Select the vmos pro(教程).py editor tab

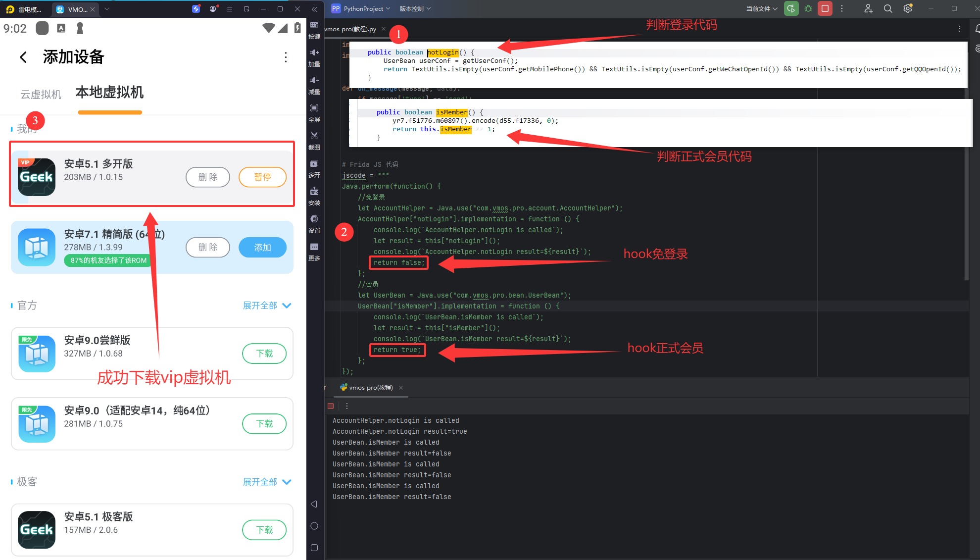350,29
